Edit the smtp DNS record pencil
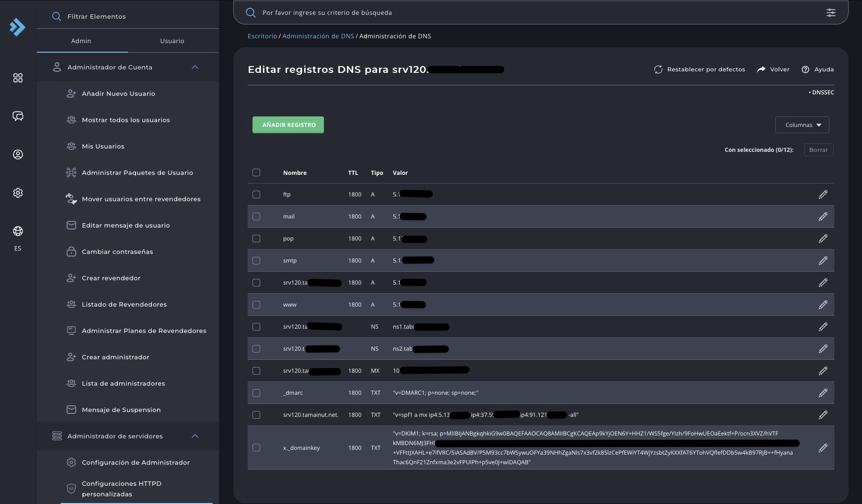This screenshot has height=504, width=862. pyautogui.click(x=823, y=261)
